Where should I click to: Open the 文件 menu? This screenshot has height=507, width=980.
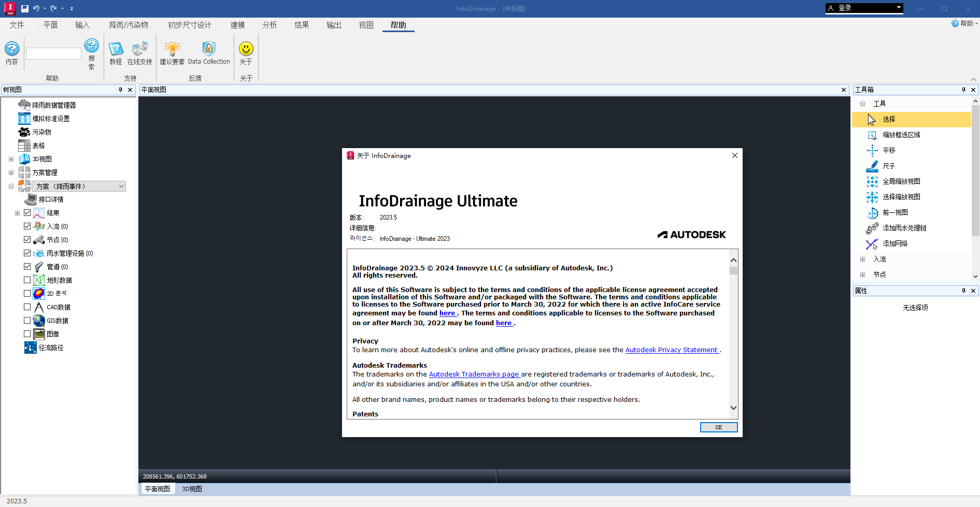point(17,25)
